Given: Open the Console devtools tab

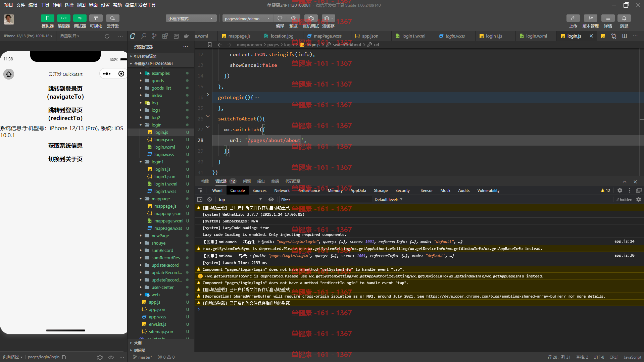Looking at the screenshot, I should [237, 190].
